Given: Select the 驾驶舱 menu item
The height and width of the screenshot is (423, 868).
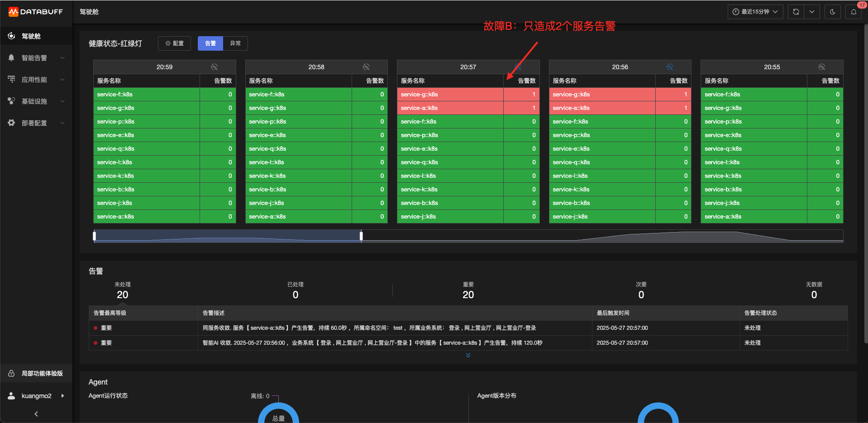Looking at the screenshot, I should 36,36.
